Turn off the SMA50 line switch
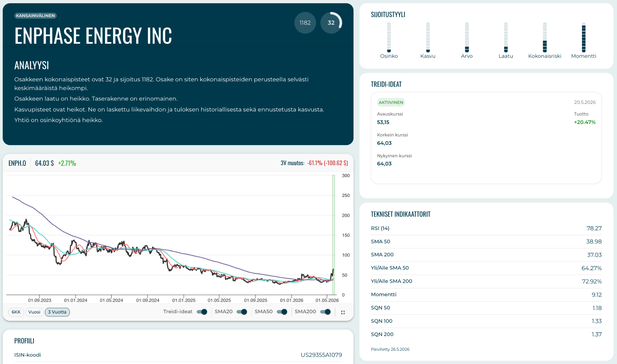This screenshot has height=364, width=617. point(282,312)
